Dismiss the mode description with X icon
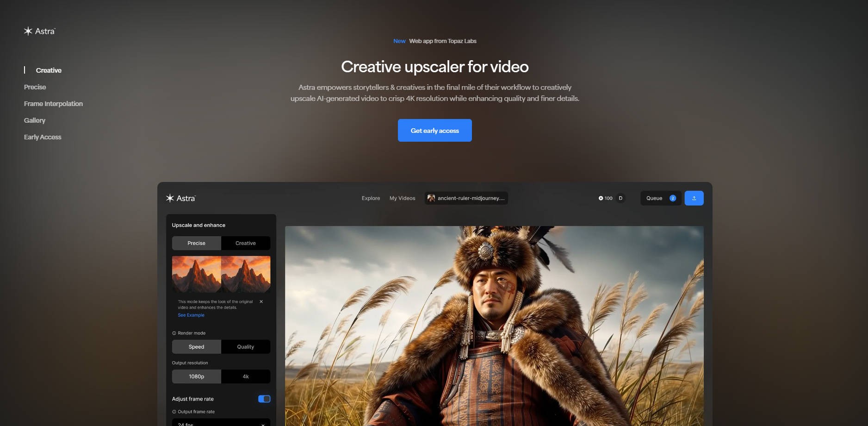This screenshot has height=426, width=868. coord(261,301)
